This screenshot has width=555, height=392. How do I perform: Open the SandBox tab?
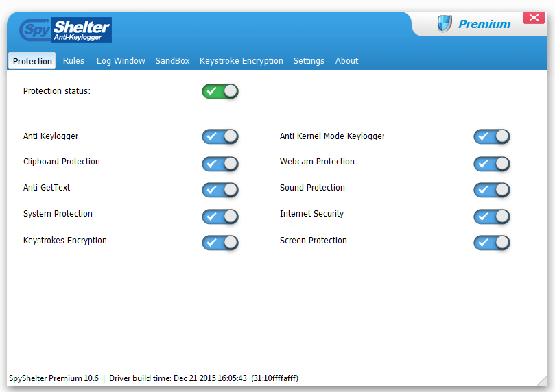click(172, 61)
